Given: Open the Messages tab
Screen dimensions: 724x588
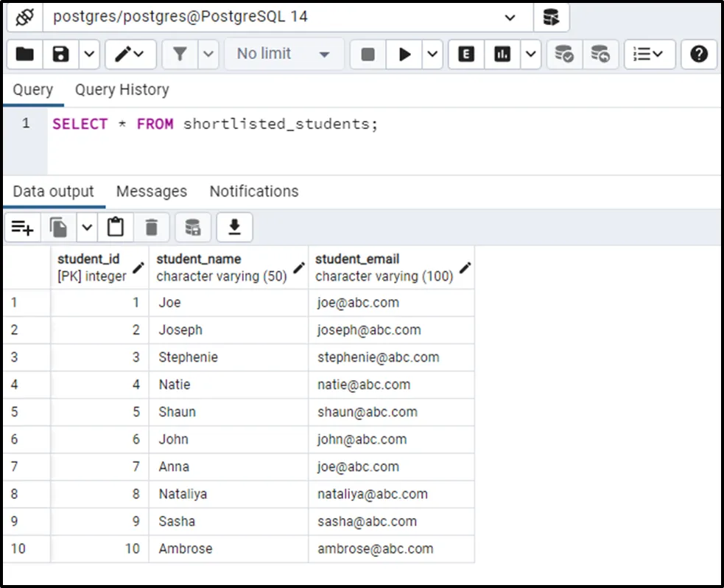Looking at the screenshot, I should 151,192.
